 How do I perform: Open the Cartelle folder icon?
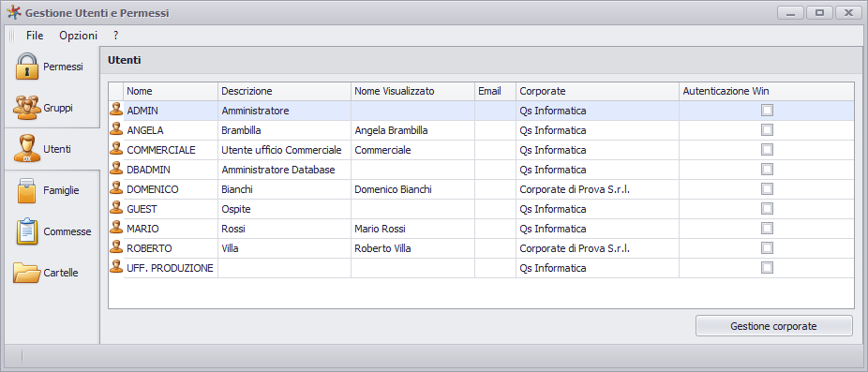tap(27, 273)
